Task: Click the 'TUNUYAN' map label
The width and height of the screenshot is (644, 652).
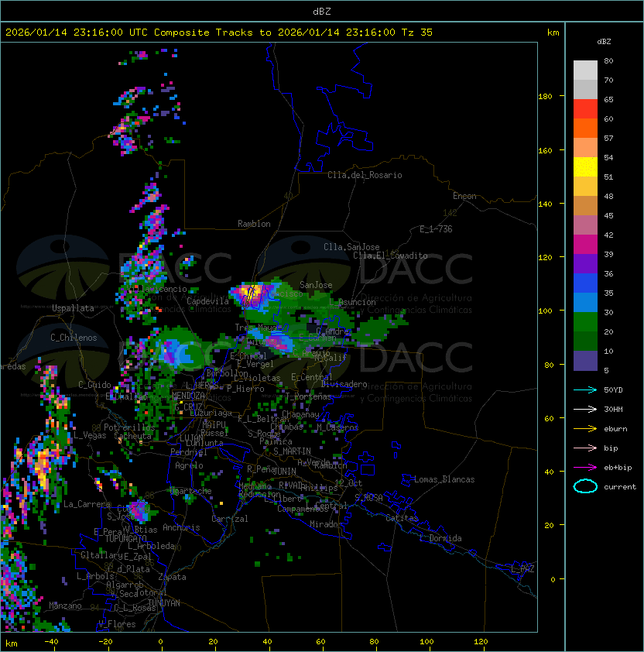Action: [x=164, y=603]
